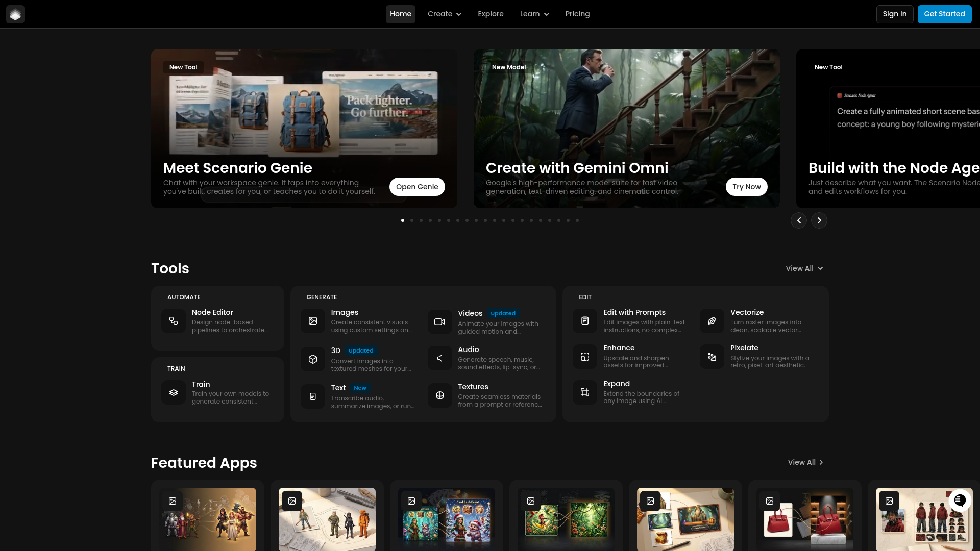Click image icon on soldier sketches app

tap(292, 501)
